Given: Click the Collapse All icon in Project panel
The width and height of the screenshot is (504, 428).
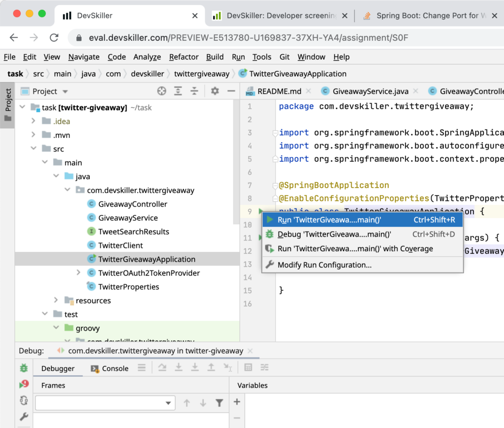Looking at the screenshot, I should tap(194, 91).
